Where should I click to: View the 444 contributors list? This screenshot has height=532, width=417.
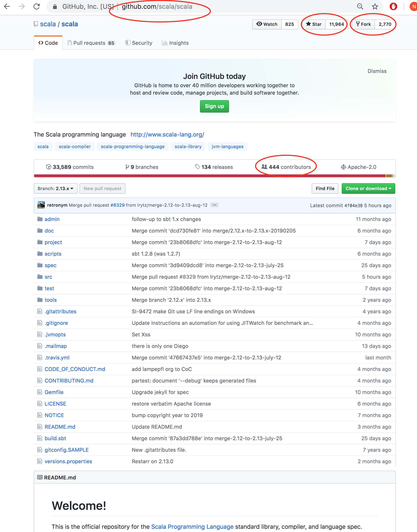tap(286, 167)
